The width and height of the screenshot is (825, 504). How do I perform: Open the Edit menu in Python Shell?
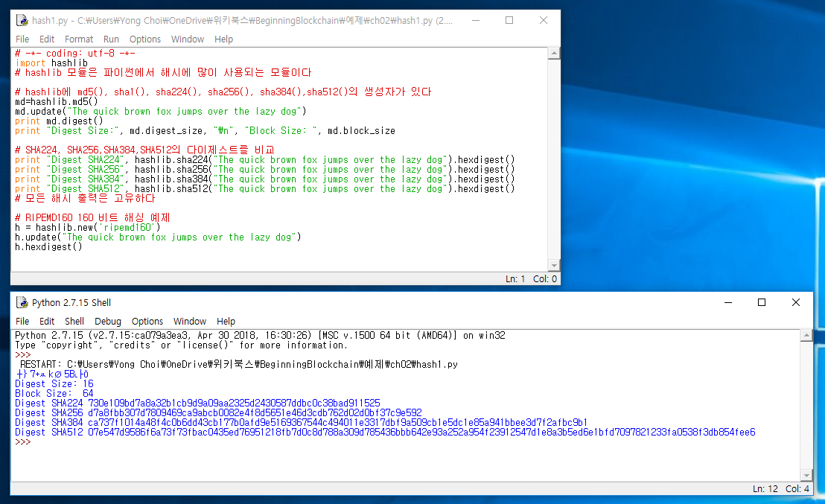click(47, 321)
